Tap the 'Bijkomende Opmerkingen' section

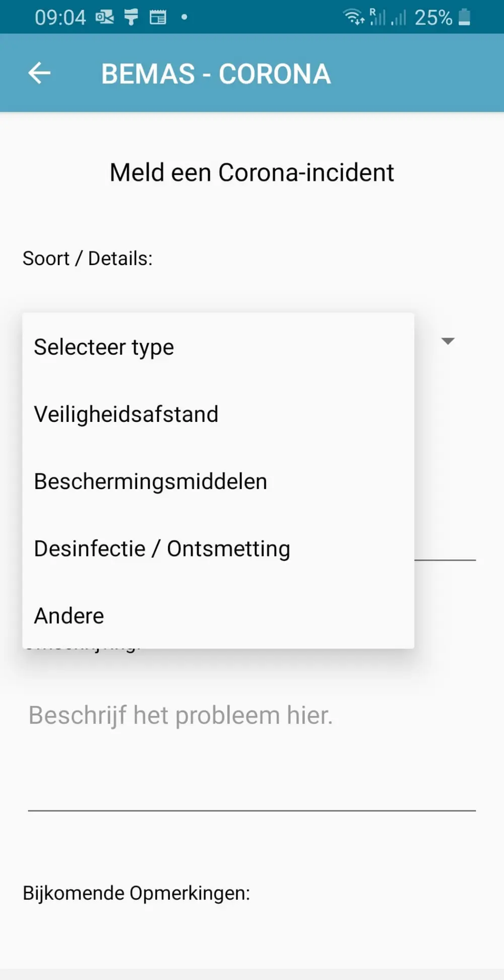[136, 892]
